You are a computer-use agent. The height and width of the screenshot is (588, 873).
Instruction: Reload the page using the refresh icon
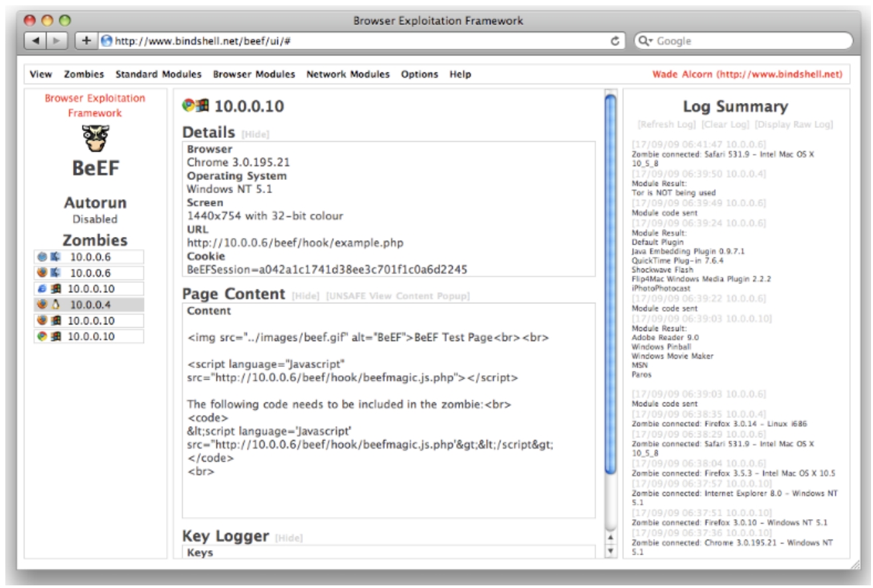[x=615, y=40]
